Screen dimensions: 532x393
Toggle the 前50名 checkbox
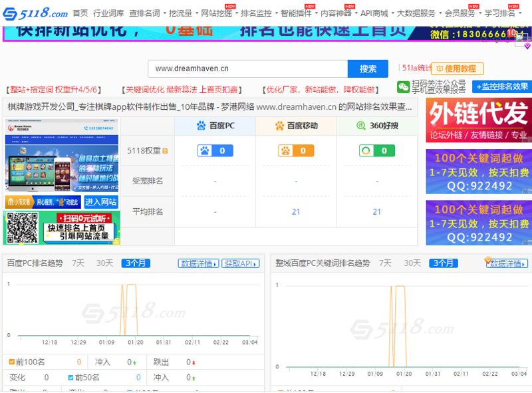[x=71, y=378]
